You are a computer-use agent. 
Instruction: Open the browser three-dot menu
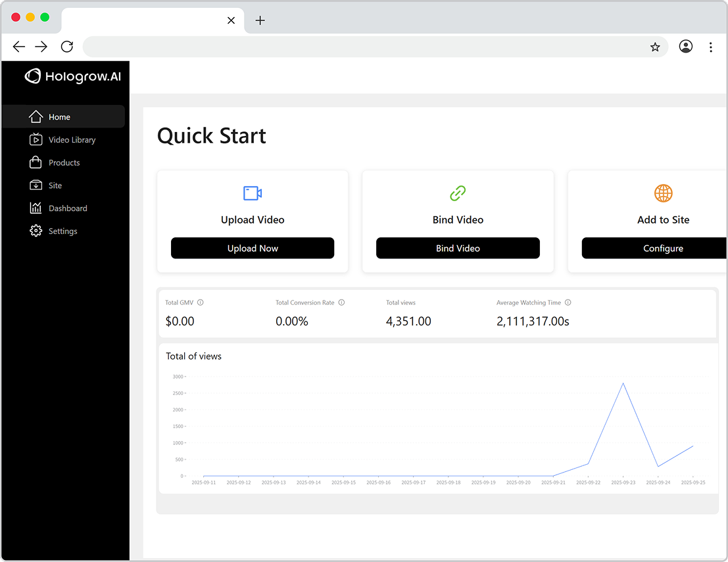711,47
